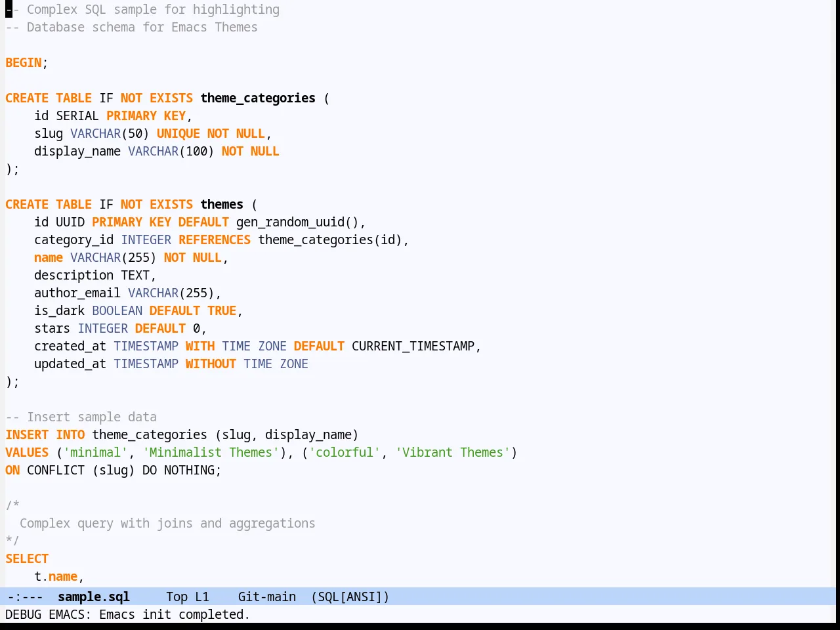Click the SQL[ANSI] major mode indicator
The width and height of the screenshot is (840, 630).
[350, 597]
